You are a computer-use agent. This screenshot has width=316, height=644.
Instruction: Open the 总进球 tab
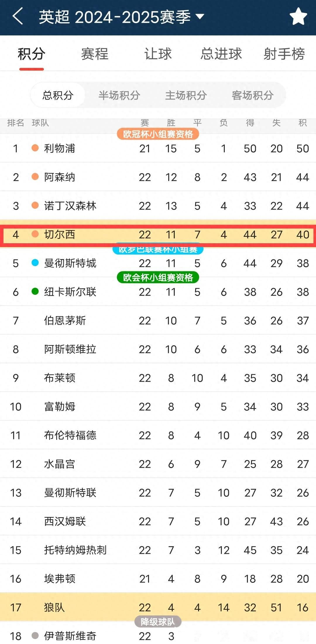(221, 54)
